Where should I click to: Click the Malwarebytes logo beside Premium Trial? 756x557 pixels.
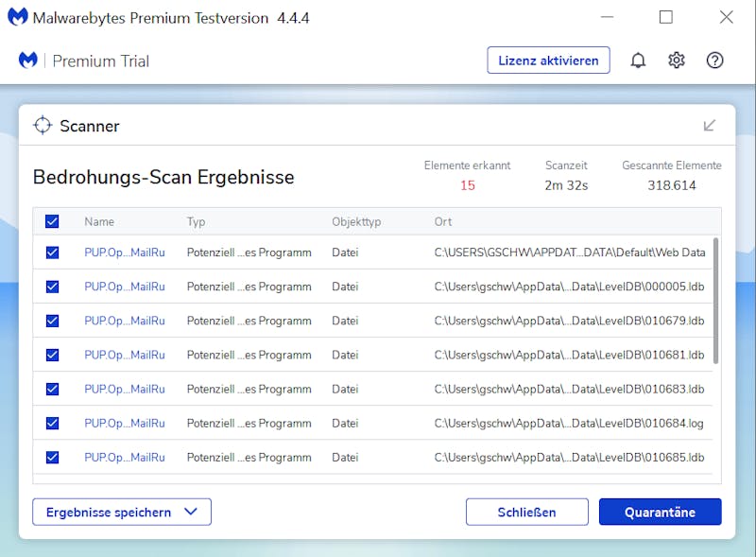28,61
